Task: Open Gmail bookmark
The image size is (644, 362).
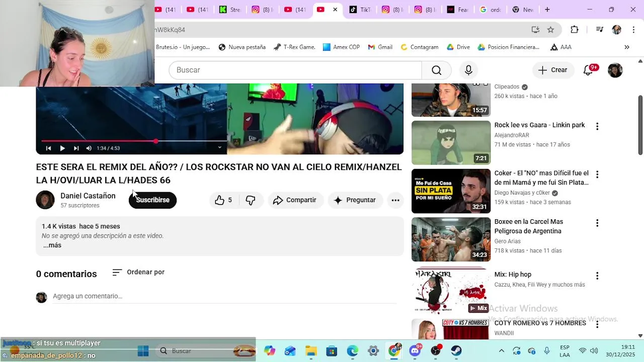Action: (380, 47)
